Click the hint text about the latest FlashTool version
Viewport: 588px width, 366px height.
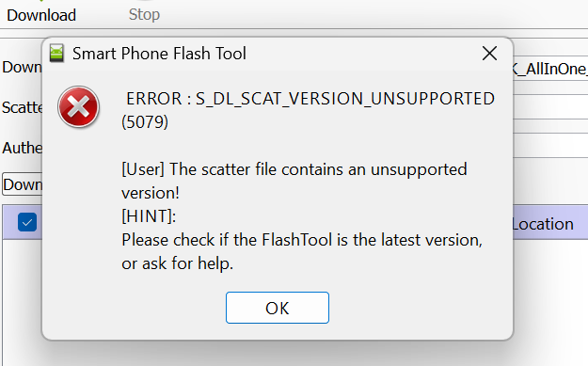(x=301, y=251)
